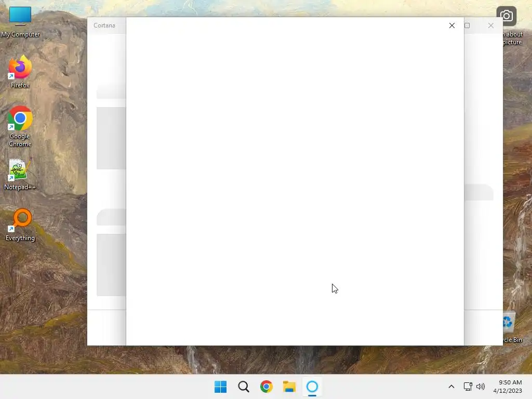The height and width of the screenshot is (399, 532).
Task: Open volume control tray icon
Action: pos(481,387)
